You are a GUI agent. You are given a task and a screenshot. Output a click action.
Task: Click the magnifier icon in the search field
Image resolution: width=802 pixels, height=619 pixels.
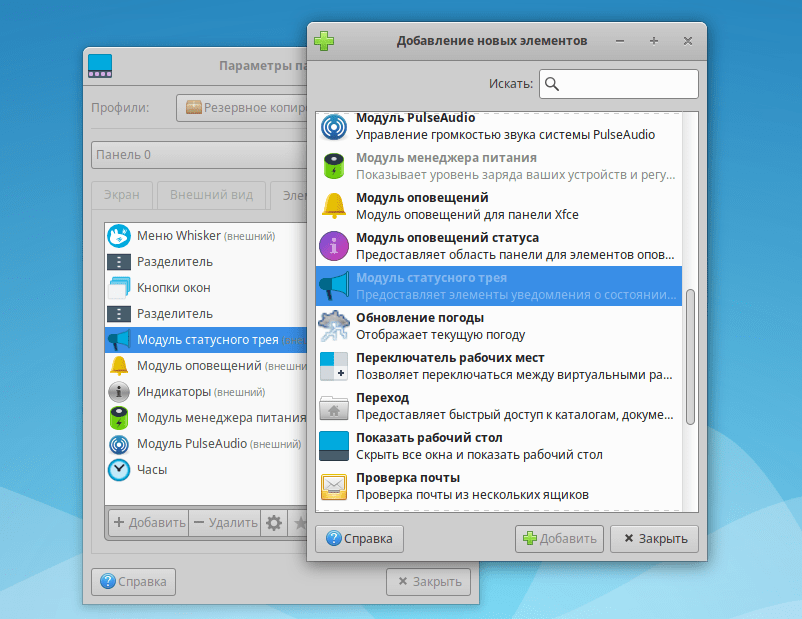551,84
